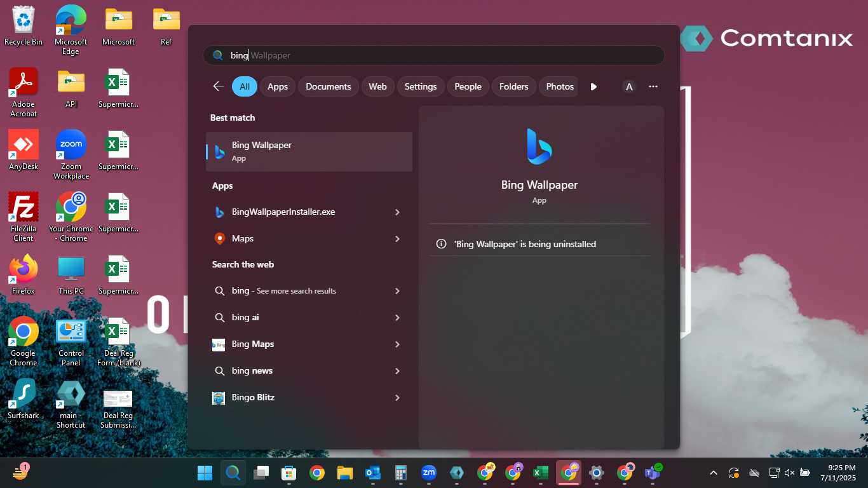Viewport: 868px width, 488px height.
Task: Click the account avatar A in search panel
Action: click(x=629, y=86)
